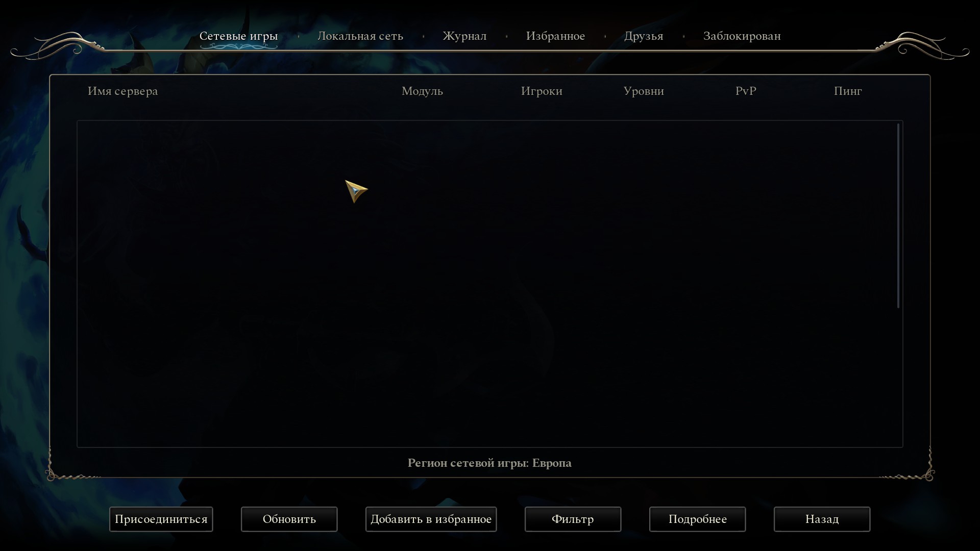
Task: Click the Присоединиться button
Action: point(161,519)
